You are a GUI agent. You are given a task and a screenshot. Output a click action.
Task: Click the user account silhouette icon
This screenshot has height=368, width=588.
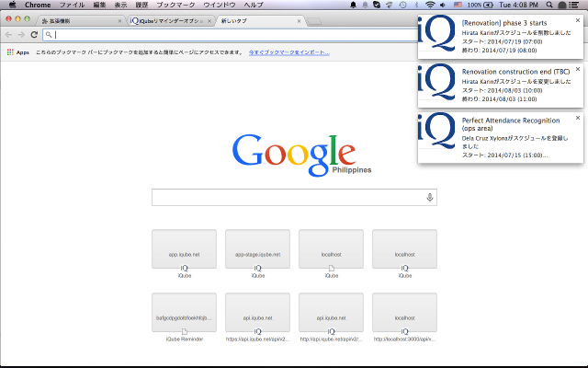click(561, 5)
